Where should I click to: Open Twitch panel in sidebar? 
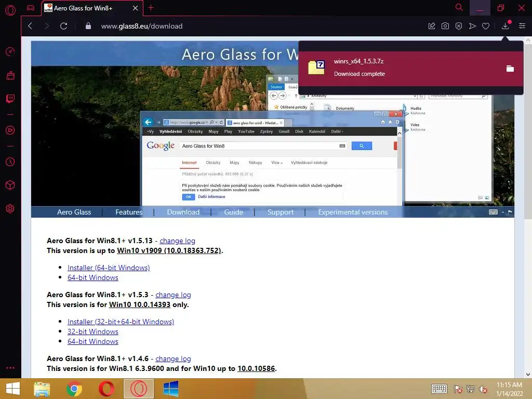10,99
